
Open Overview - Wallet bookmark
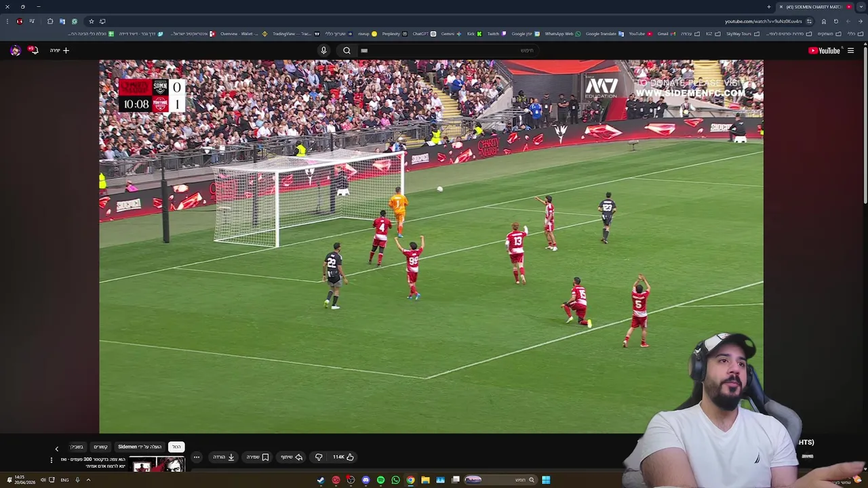[243, 33]
